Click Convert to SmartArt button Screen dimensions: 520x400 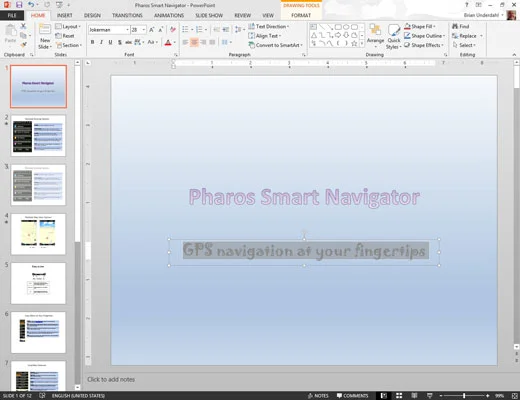pyautogui.click(x=276, y=45)
